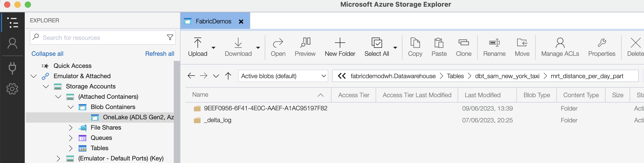Screen dimensions: 644x163
Task: Close the FabricDemos tab
Action: pos(241,22)
